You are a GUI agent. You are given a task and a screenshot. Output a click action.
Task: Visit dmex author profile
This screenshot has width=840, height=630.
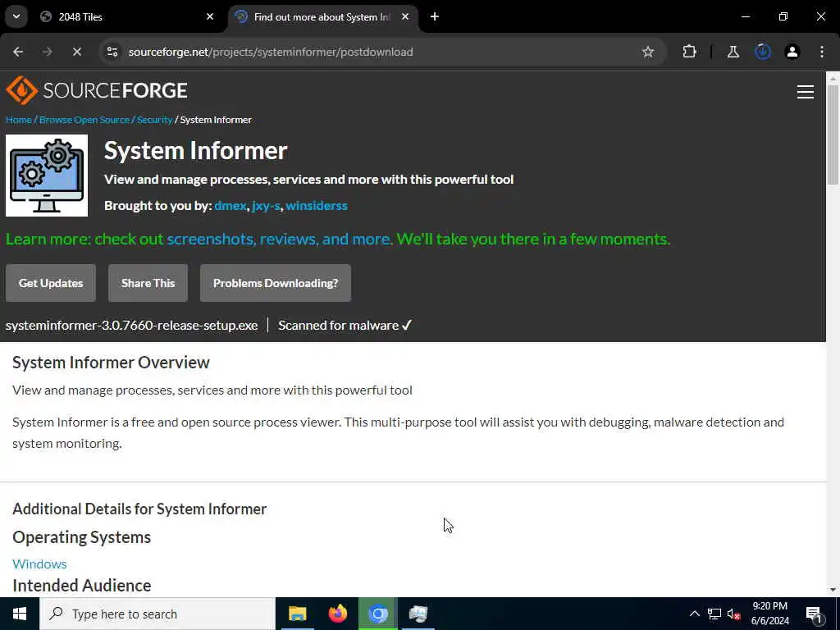231,206
